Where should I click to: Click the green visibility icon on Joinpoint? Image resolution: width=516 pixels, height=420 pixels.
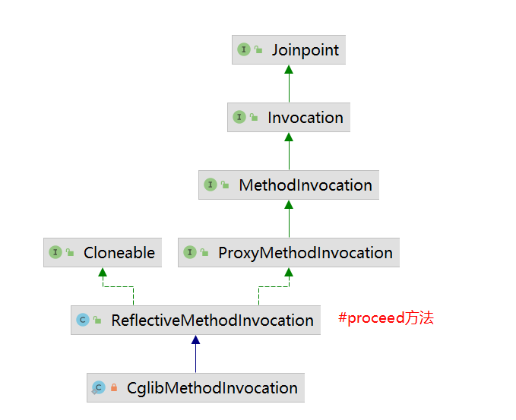[258, 49]
